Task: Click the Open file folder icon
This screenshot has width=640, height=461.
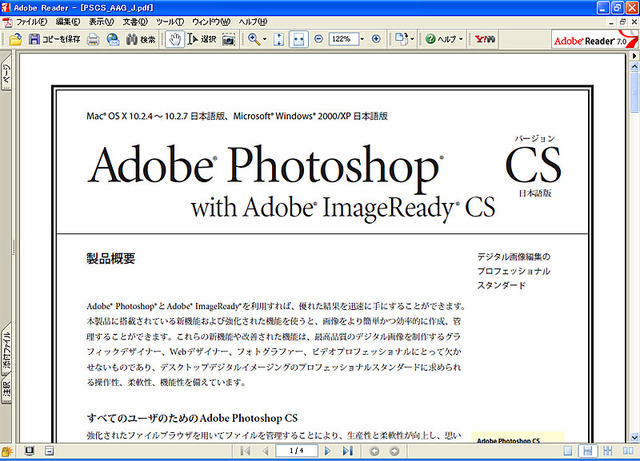Action: (15, 39)
